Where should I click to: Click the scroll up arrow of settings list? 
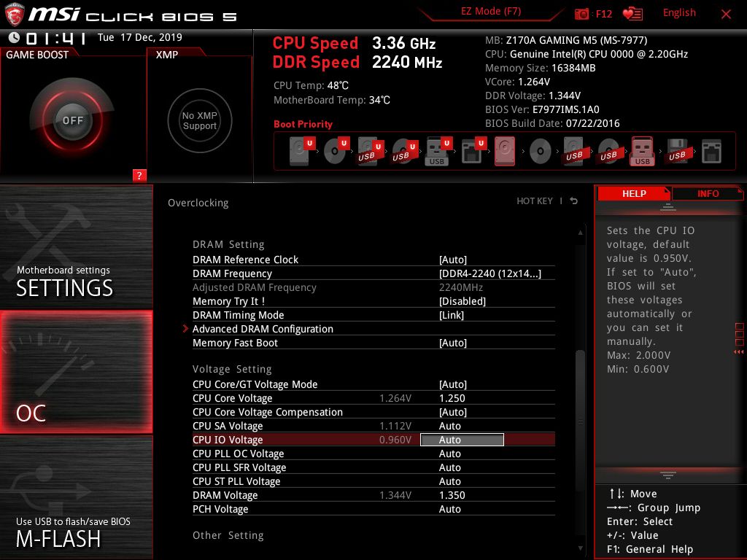580,233
